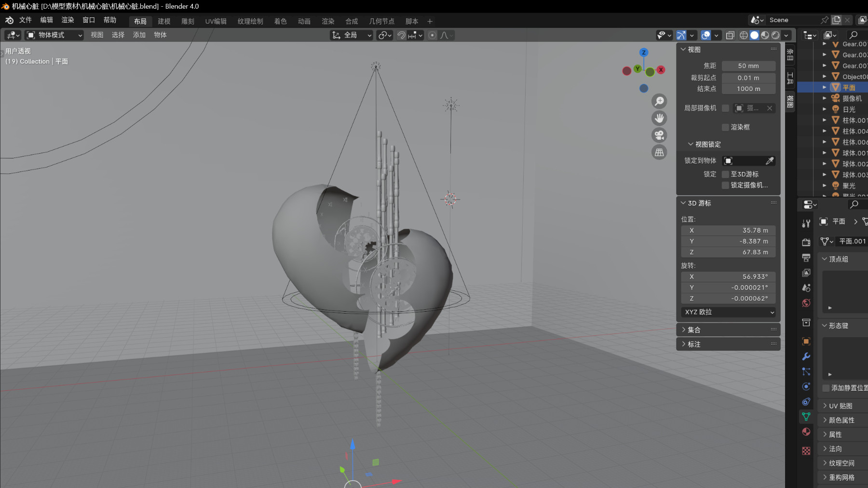Toggle X-ray display icon in header

pyautogui.click(x=730, y=35)
